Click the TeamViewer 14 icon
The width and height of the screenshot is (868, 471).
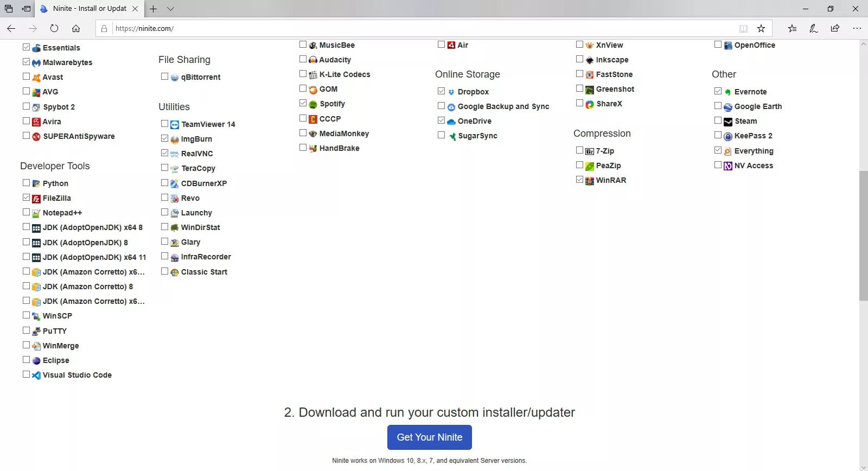pyautogui.click(x=175, y=125)
